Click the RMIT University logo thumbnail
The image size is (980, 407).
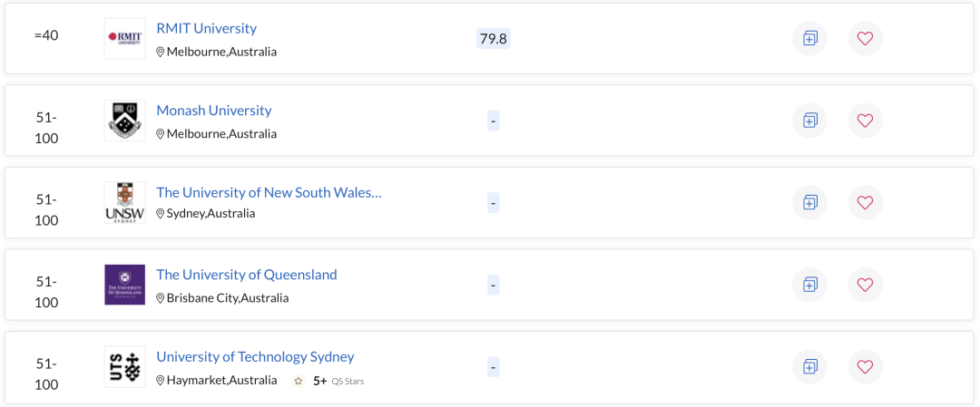pos(125,39)
